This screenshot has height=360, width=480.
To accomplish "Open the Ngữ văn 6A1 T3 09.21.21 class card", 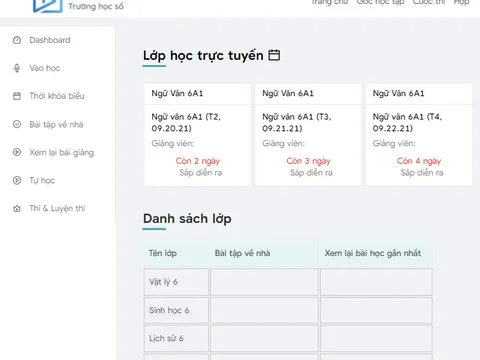I will coord(308,134).
